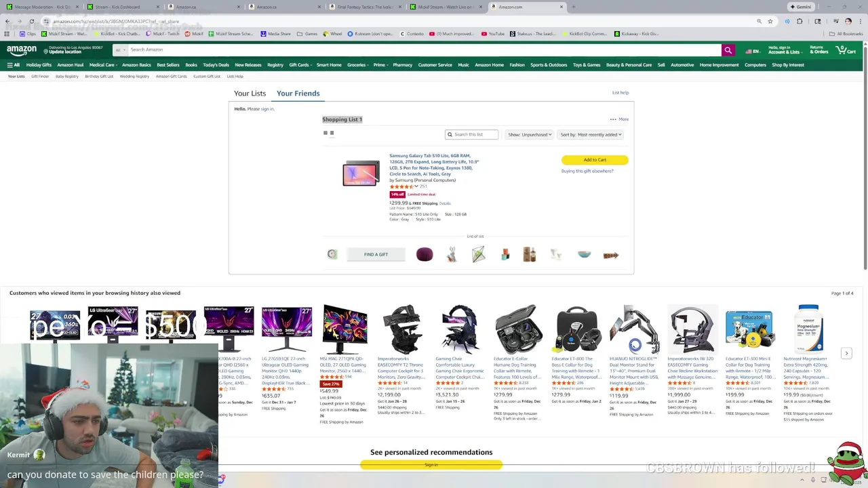
Task: Expand the Medical Care nav dropdown
Action: coord(104,65)
